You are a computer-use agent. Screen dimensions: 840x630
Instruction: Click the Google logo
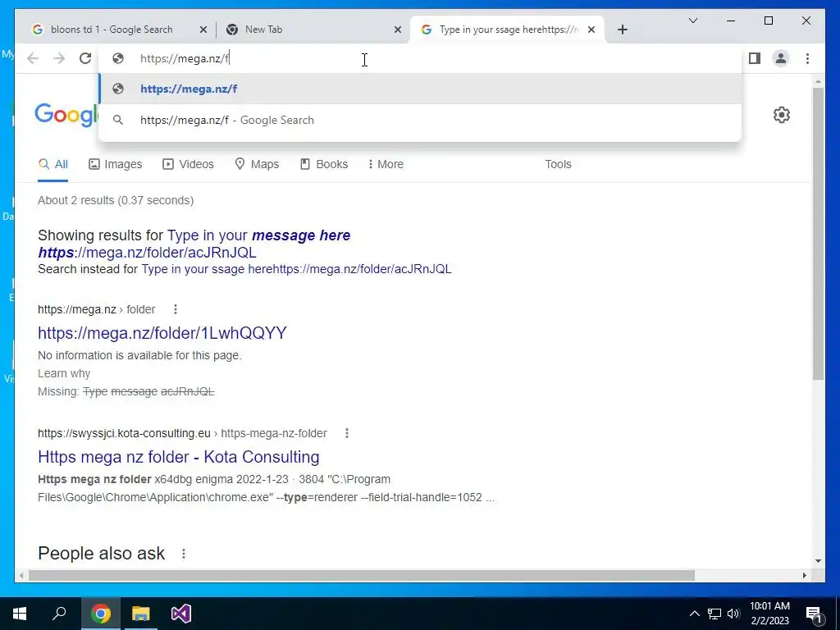(x=66, y=115)
